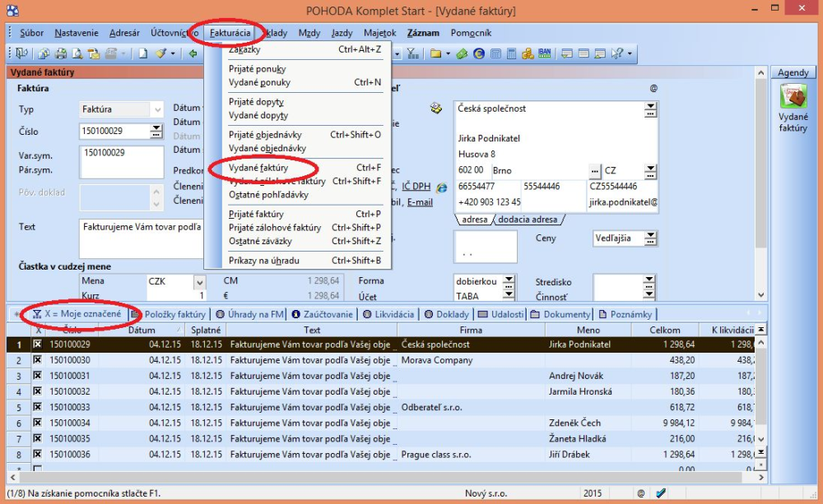Uncheck X box for invoice 150100032
This screenshot has width=823, height=504.
37,391
